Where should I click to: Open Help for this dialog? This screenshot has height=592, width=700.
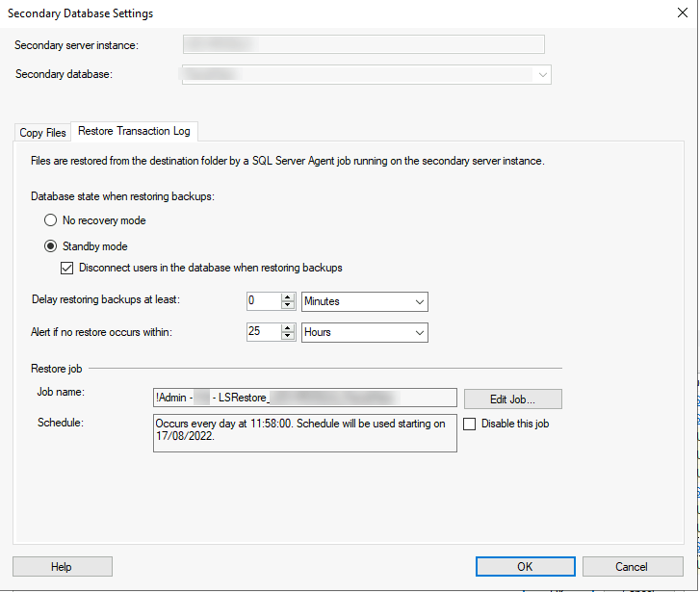[62, 566]
